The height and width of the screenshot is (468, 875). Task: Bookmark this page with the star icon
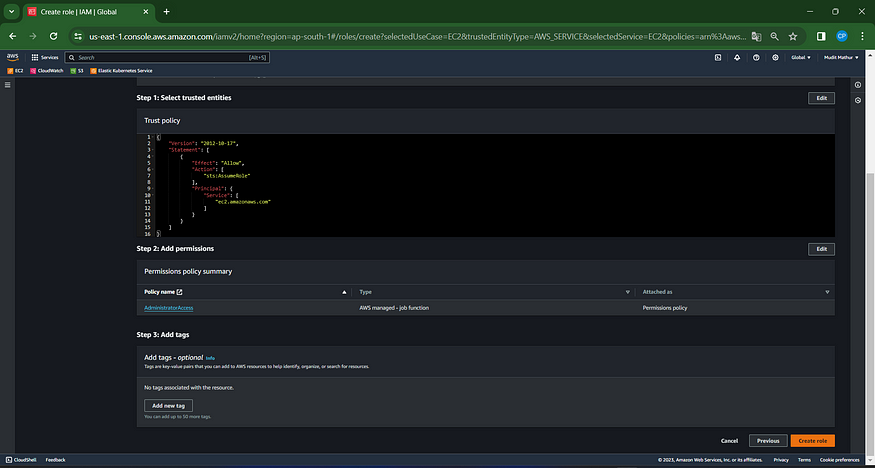[793, 36]
